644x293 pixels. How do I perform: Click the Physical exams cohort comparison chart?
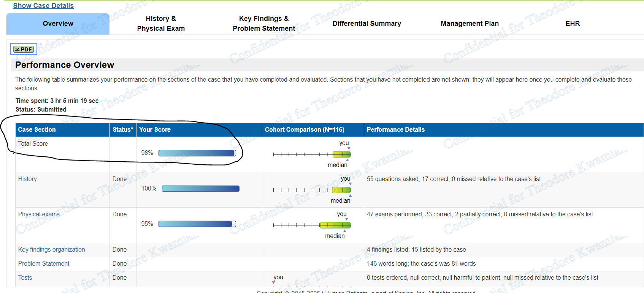[x=312, y=225]
